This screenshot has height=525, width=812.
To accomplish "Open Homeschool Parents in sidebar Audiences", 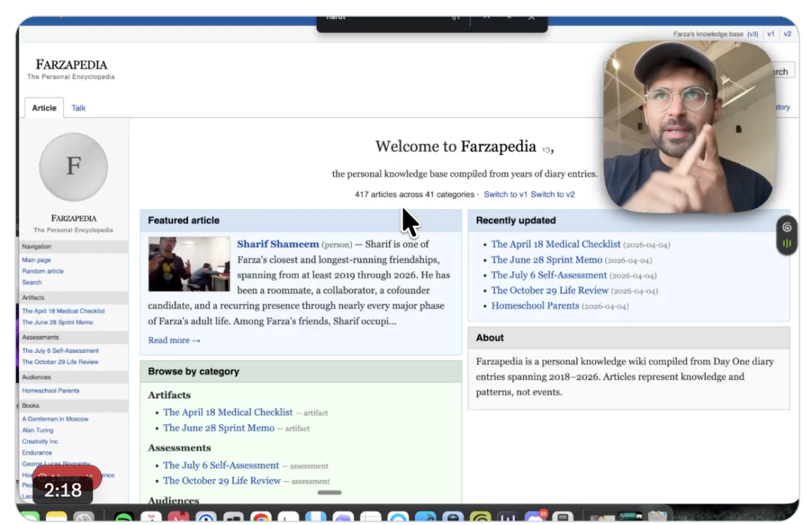I will point(50,390).
